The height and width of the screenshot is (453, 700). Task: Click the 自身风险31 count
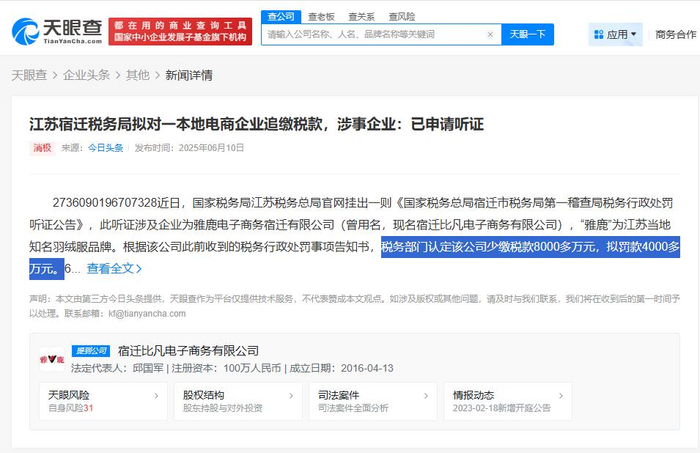71,408
